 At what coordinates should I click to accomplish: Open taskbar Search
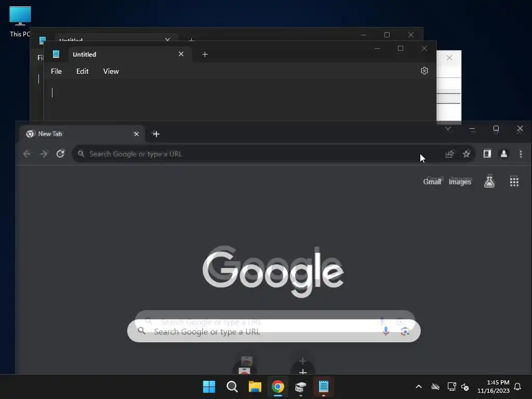232,387
